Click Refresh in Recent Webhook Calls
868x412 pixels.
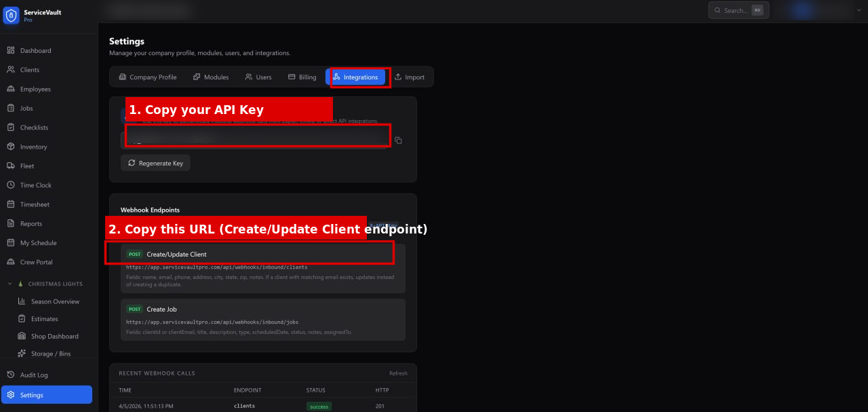click(398, 373)
